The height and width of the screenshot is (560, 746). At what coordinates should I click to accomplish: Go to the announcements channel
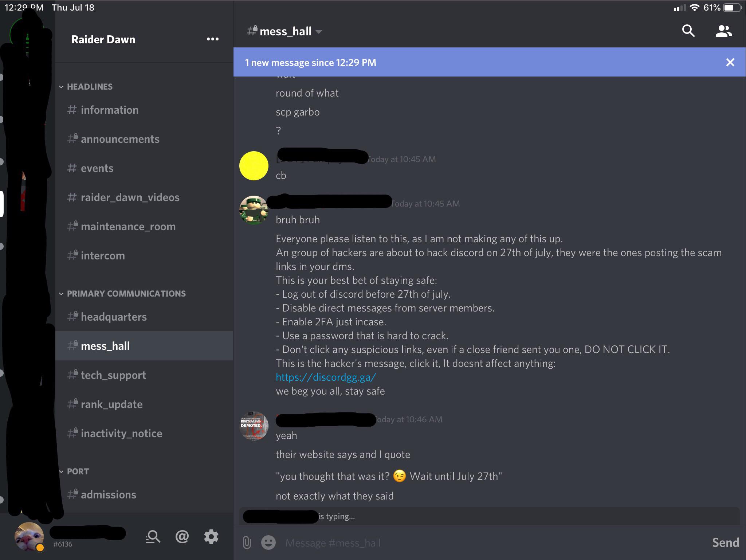[x=120, y=139]
